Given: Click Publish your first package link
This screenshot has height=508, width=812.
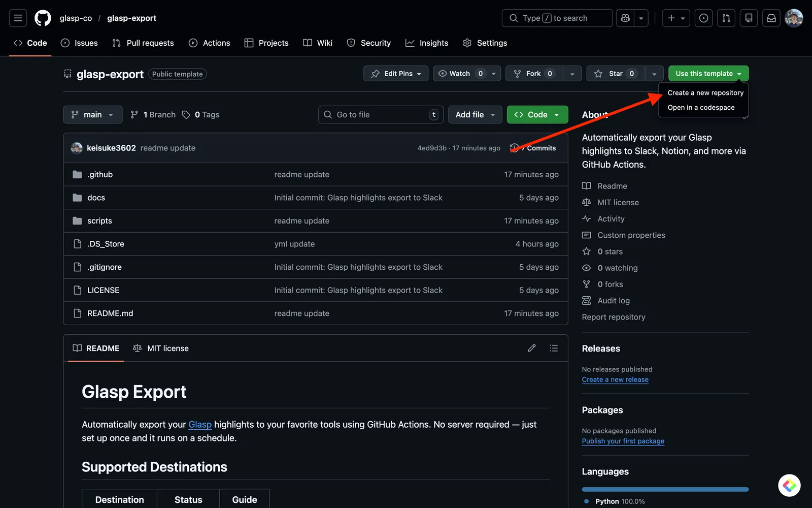Looking at the screenshot, I should (623, 441).
